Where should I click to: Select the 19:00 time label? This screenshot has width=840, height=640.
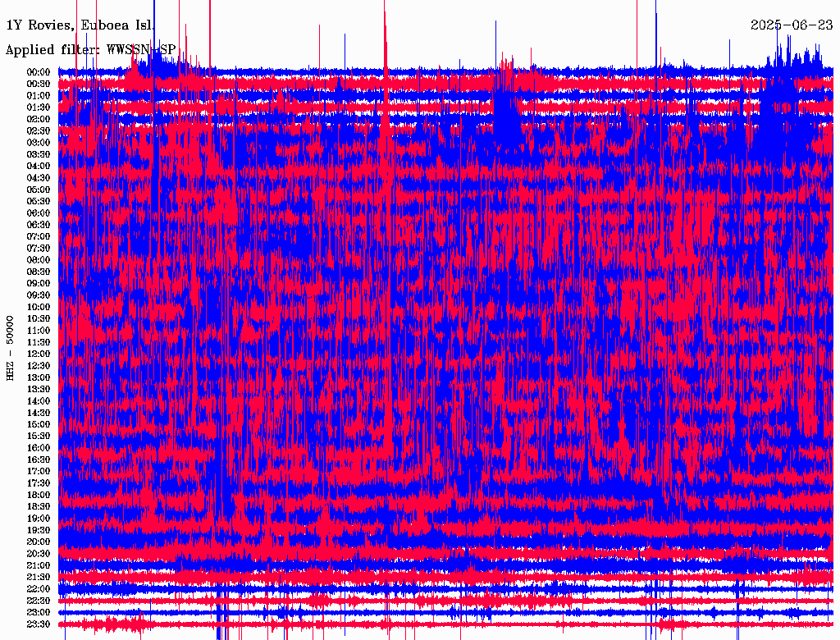pyautogui.click(x=39, y=519)
